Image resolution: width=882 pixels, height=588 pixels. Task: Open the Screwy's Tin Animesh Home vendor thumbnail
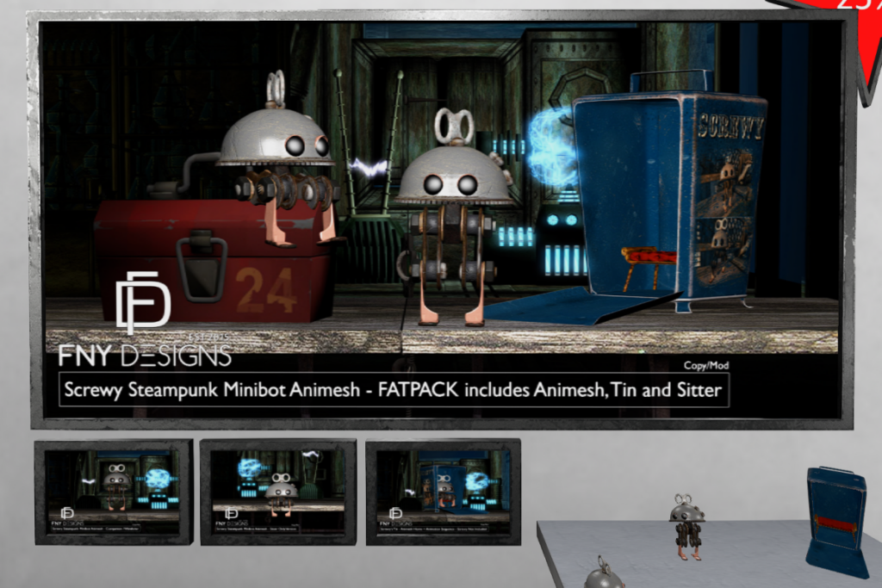point(443,492)
